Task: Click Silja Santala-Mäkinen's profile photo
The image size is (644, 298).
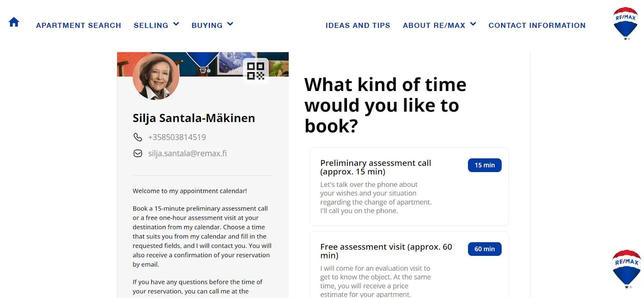Action: pyautogui.click(x=156, y=77)
